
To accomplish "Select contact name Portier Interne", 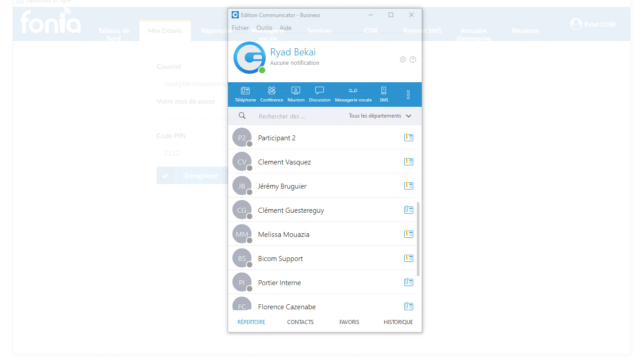I will point(280,283).
